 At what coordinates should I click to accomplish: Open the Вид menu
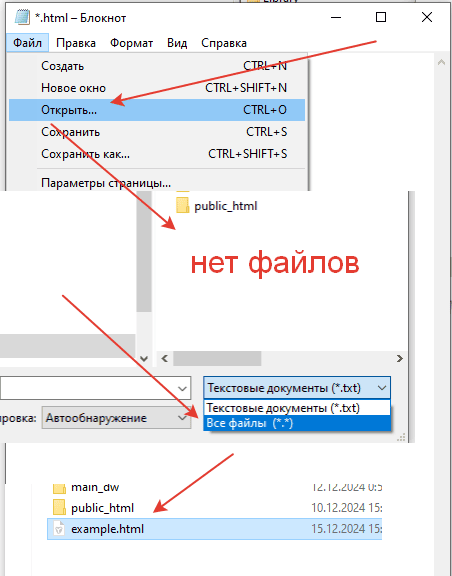pyautogui.click(x=177, y=43)
